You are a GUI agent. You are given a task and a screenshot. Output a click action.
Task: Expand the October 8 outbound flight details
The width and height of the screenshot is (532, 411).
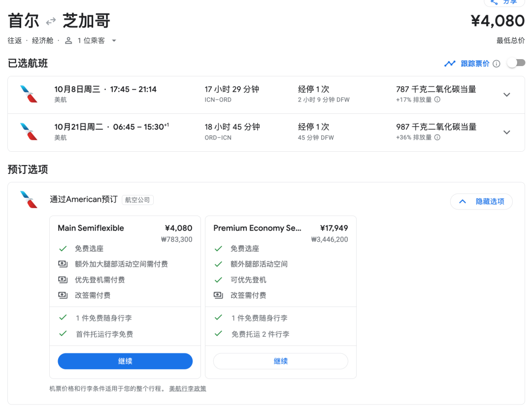point(506,95)
